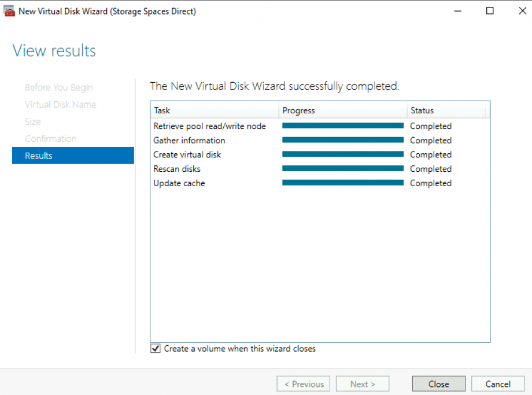Click the New Virtual Disk Wizard title bar icon
The image size is (532, 395).
click(x=9, y=11)
